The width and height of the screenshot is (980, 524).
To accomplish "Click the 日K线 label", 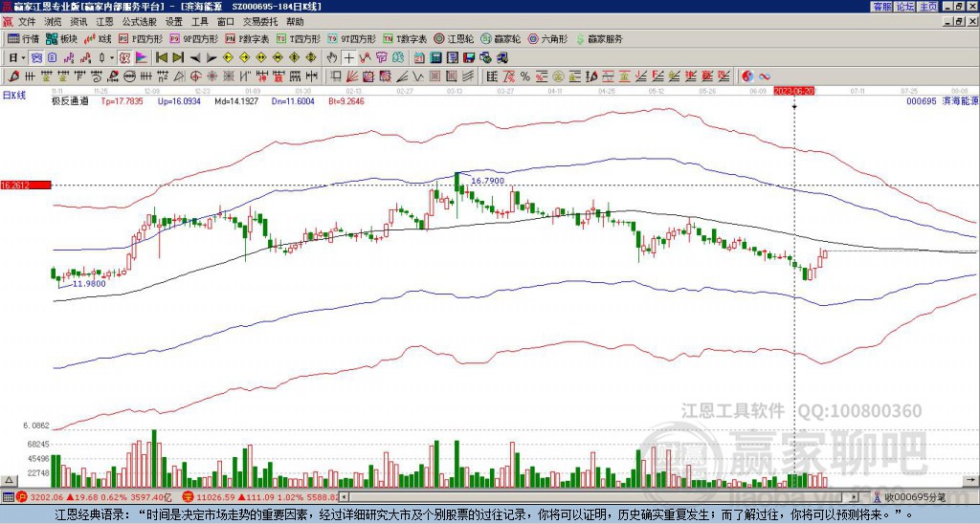I will coord(13,95).
